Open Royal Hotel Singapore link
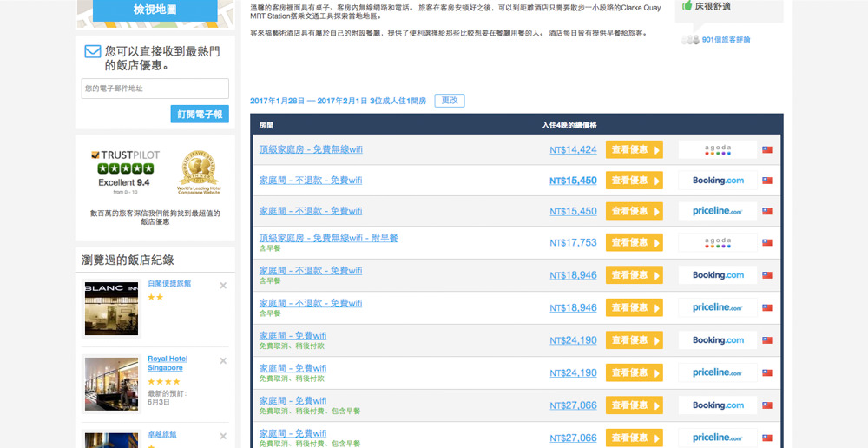 pos(168,363)
